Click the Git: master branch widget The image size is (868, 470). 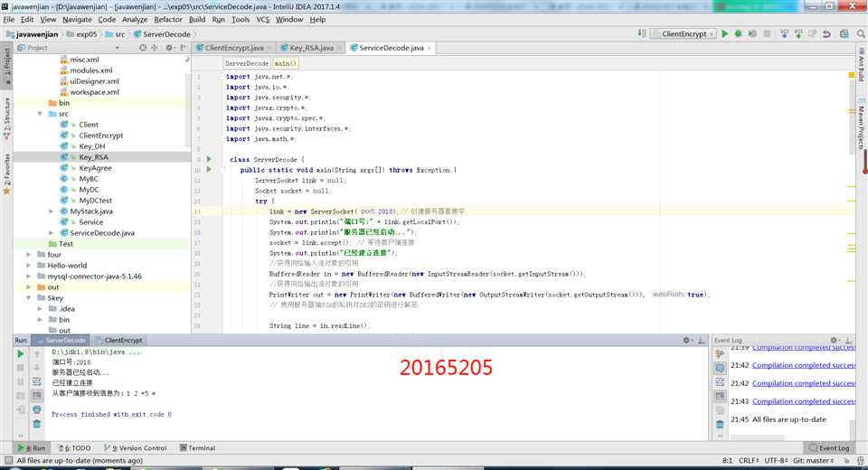pos(813,461)
